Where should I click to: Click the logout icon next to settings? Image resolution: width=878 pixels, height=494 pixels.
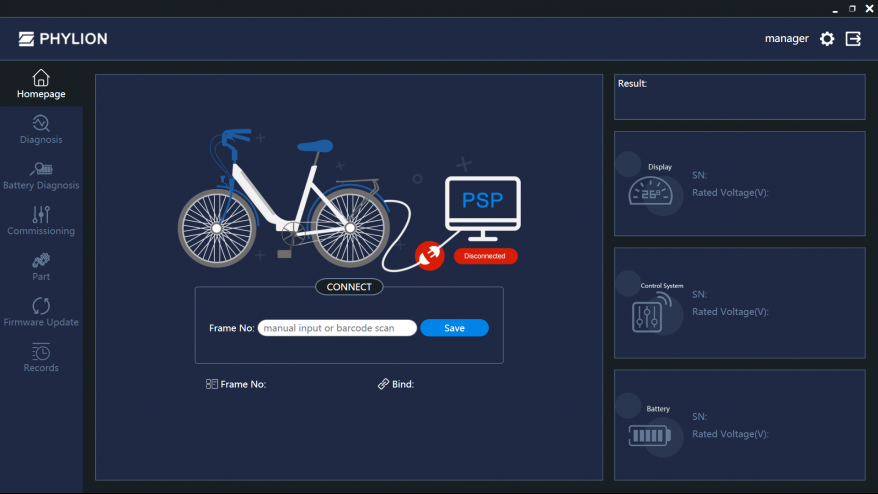853,39
